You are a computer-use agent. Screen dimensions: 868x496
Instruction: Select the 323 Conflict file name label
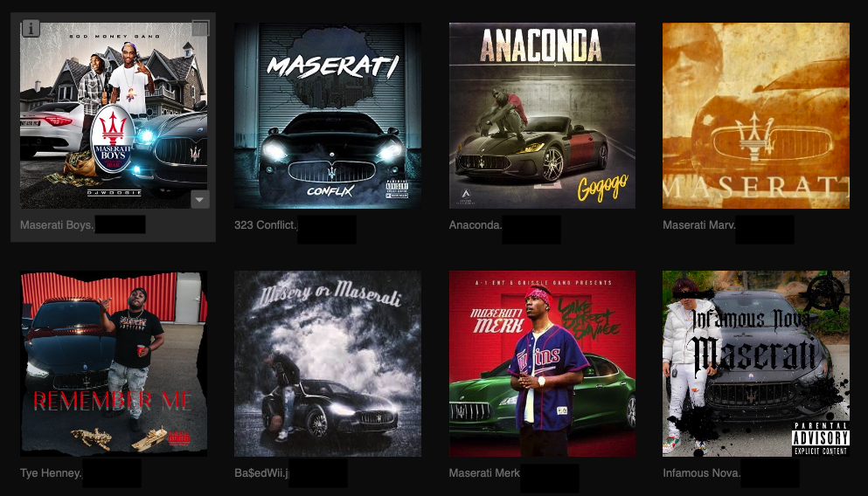[266, 225]
